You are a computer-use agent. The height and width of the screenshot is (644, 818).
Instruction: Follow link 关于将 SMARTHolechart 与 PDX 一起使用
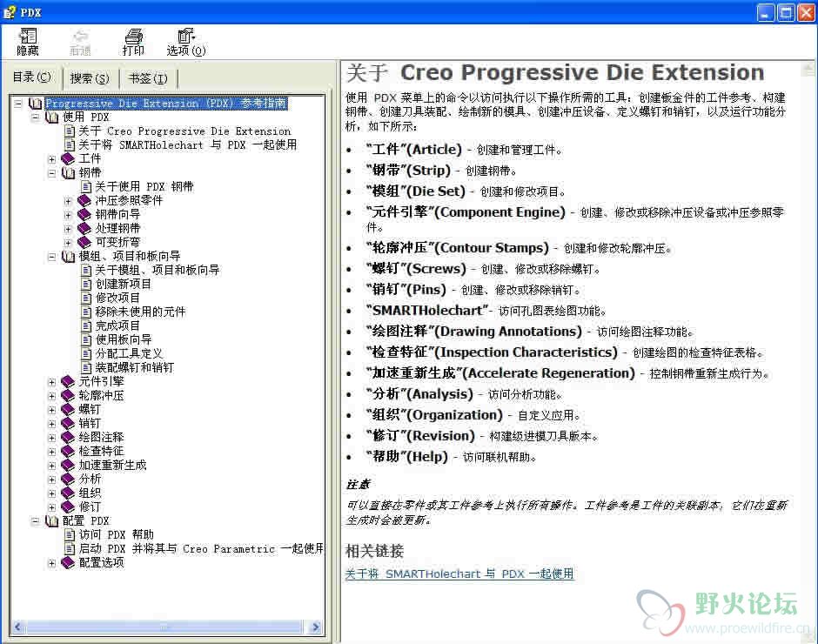(459, 574)
